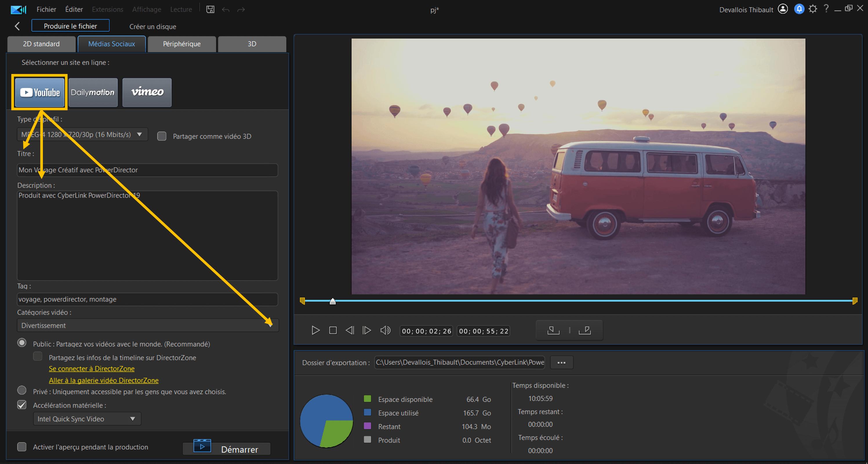Click the current timecode 00;00;02;26

pos(426,331)
